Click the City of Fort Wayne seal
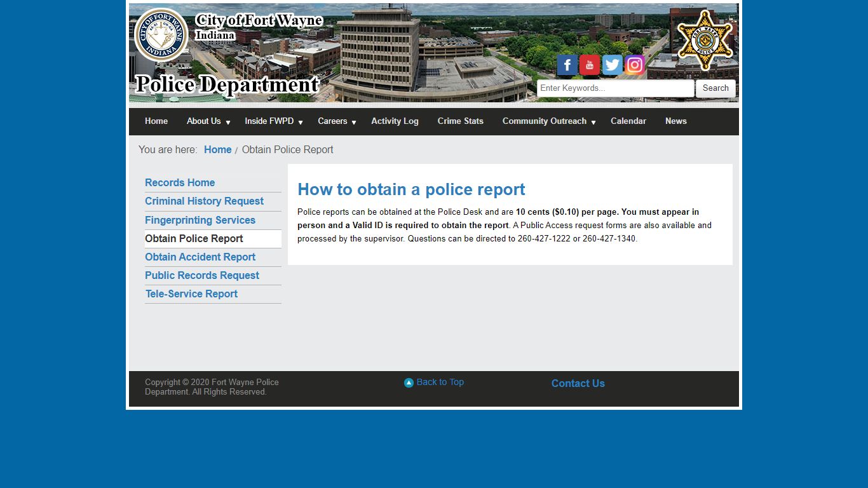The height and width of the screenshot is (488, 868). point(161,35)
